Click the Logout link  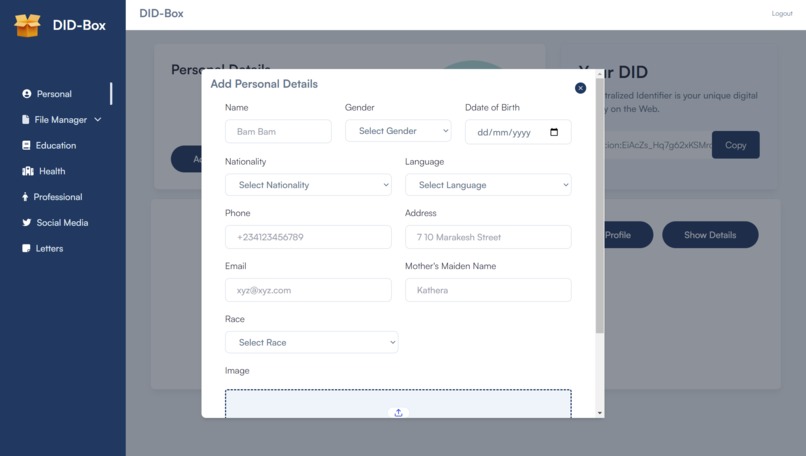tap(782, 13)
